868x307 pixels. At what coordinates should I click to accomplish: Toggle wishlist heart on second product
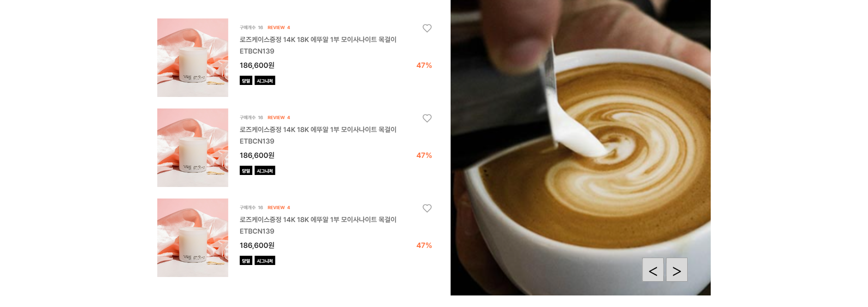(x=427, y=118)
